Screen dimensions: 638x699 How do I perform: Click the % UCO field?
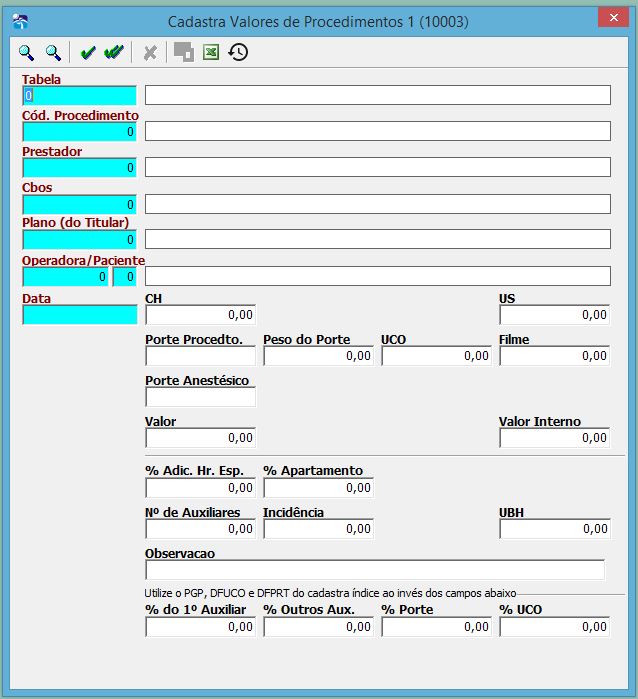point(554,627)
